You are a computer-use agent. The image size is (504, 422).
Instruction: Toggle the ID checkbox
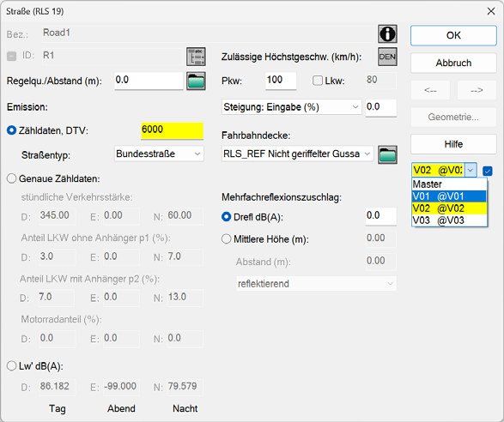point(11,57)
